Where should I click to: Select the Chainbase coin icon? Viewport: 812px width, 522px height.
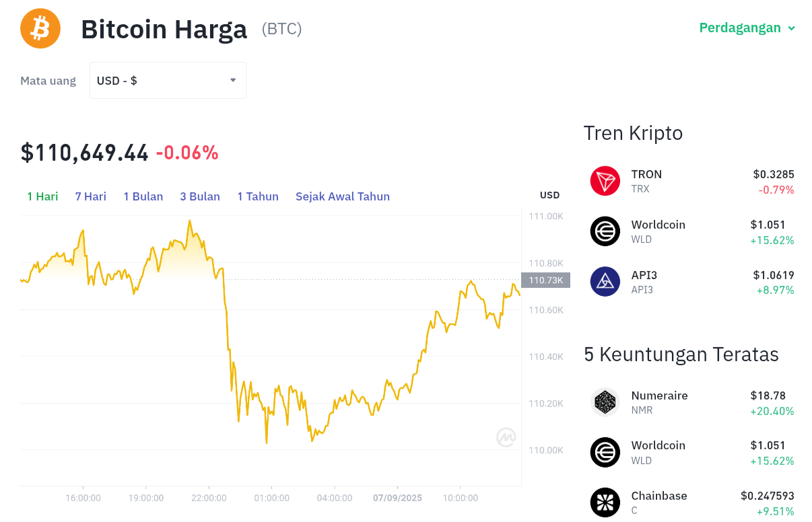605,502
